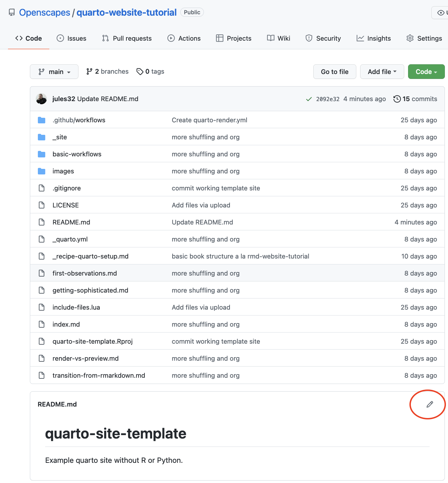Click the green commit status checkmark
This screenshot has height=483, width=448.
(x=309, y=99)
